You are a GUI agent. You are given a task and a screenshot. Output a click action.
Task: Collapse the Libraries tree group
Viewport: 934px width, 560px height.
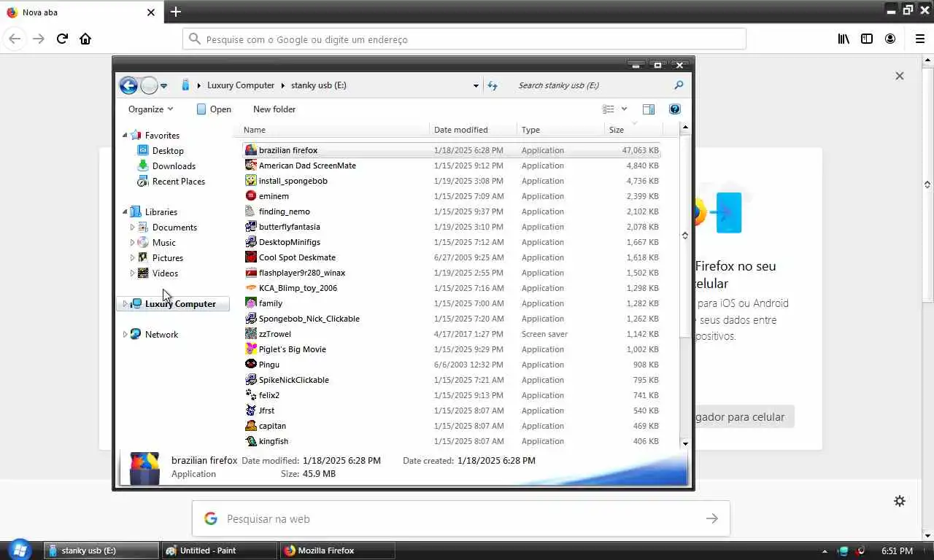125,212
